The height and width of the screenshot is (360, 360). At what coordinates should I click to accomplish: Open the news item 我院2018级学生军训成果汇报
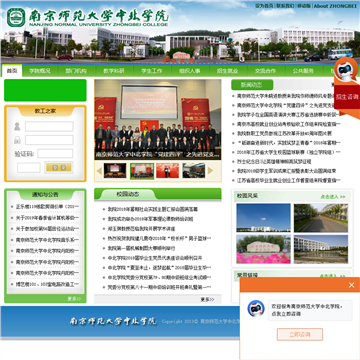[x=286, y=171]
